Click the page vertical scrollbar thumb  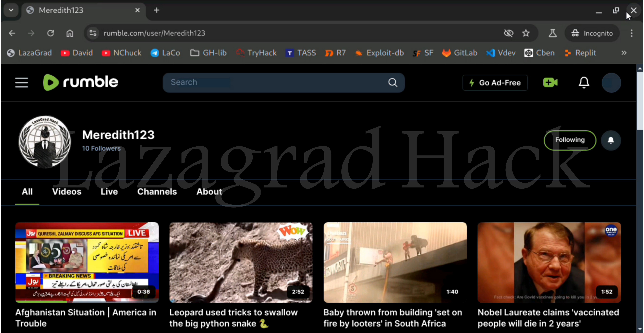(640, 101)
